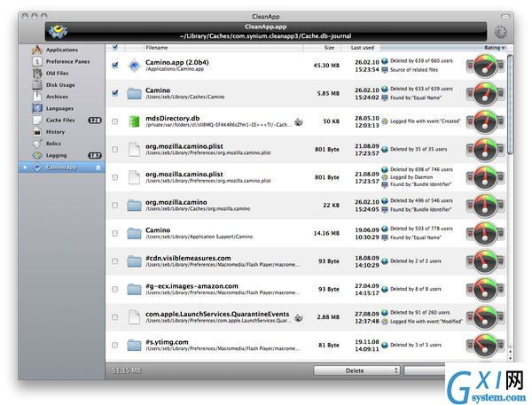Click the com.apple.LaunchServices.QuarantineEvents file icon
The width and height of the screenshot is (532, 405).
[135, 317]
